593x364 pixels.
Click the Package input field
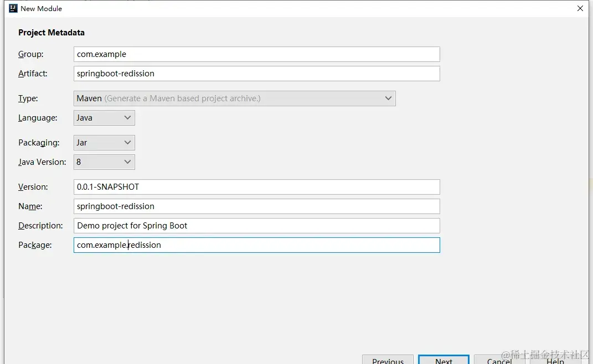257,245
